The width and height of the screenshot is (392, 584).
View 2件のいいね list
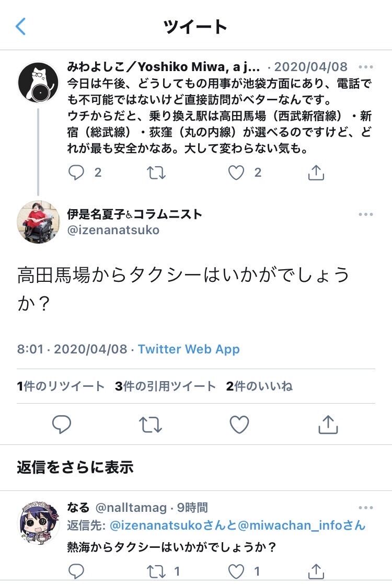(259, 386)
